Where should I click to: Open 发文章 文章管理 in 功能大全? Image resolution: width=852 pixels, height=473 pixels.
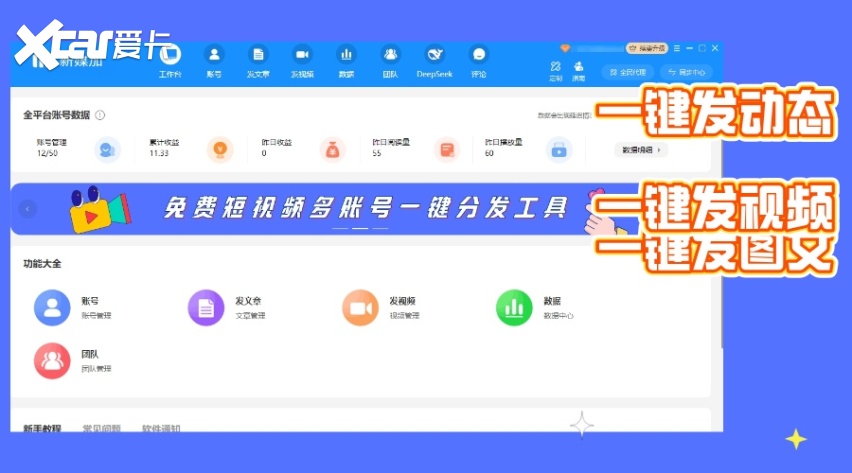(227, 308)
